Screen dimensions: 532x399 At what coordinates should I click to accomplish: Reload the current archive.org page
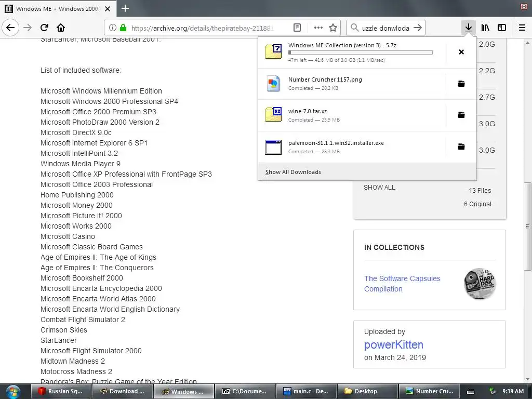[x=44, y=28]
